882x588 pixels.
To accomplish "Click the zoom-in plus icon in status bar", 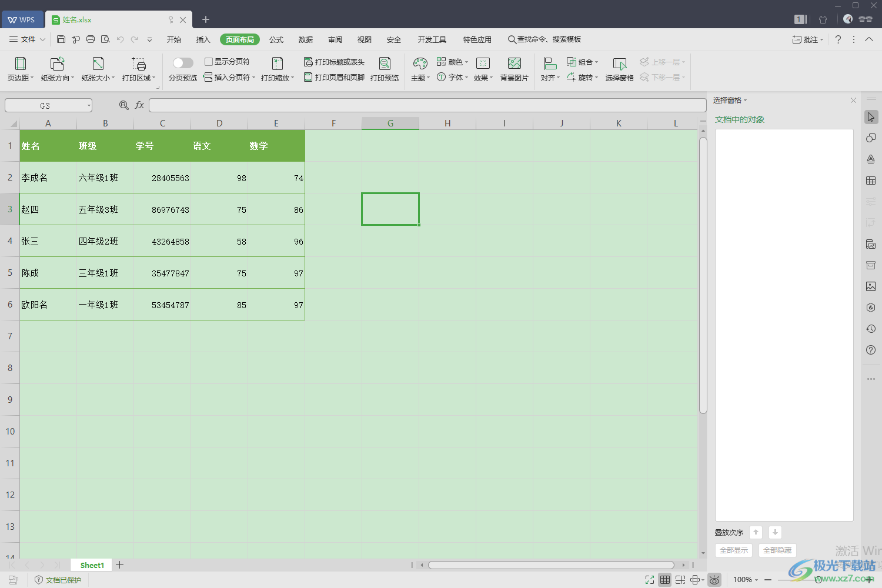I will 869,580.
